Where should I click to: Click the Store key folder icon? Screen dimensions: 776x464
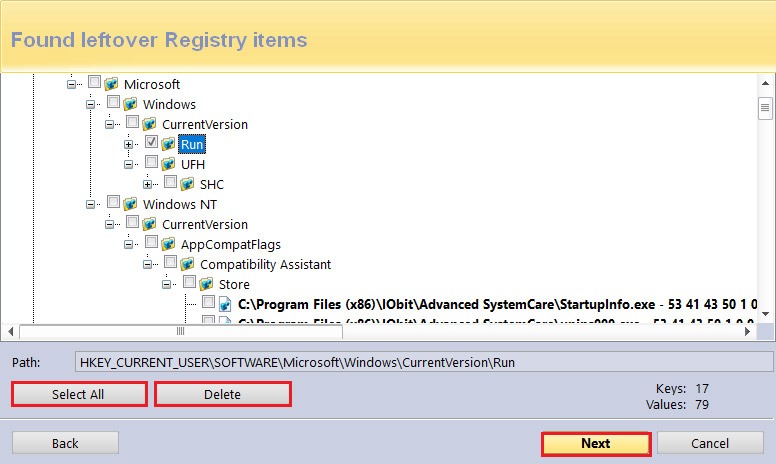[206, 284]
